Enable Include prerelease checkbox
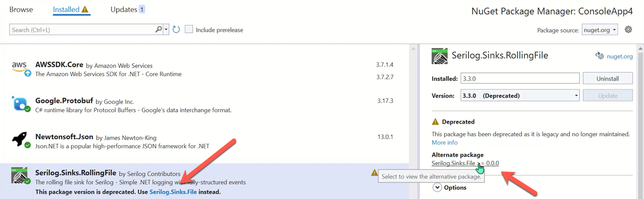The width and height of the screenshot is (644, 199). (189, 29)
